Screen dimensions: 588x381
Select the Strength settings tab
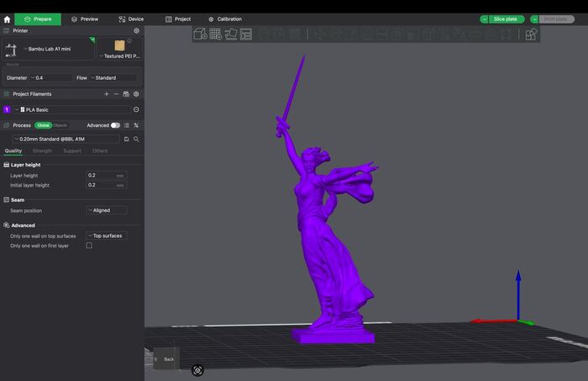[42, 151]
